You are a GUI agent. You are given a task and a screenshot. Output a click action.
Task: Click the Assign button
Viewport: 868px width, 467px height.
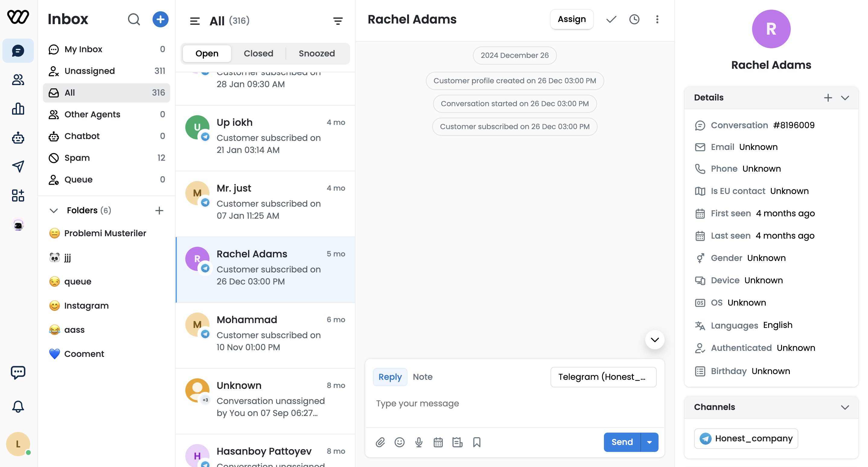572,19
